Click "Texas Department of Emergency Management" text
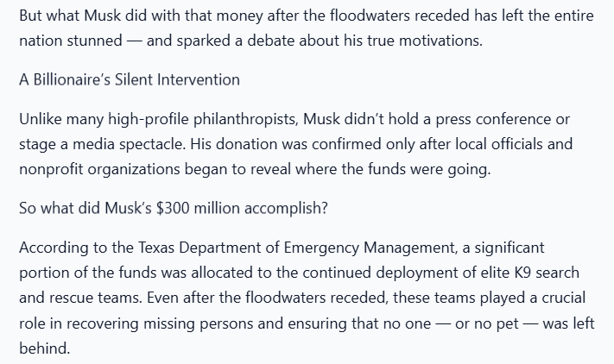 pos(297,248)
